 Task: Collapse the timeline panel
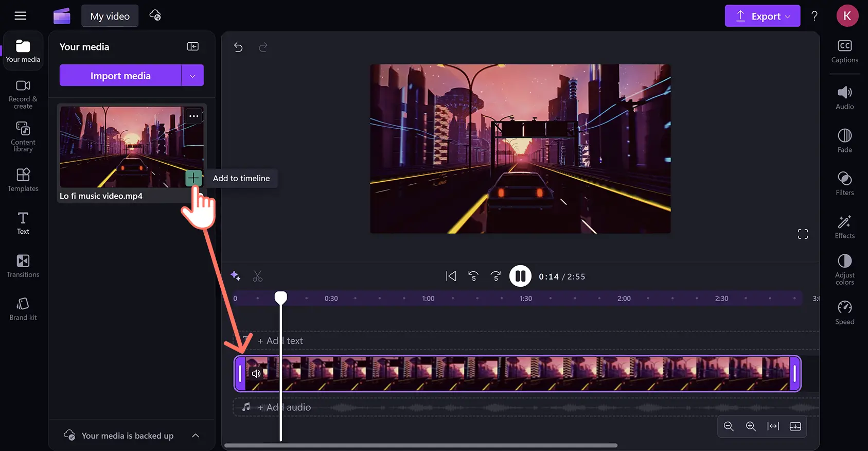795,426
